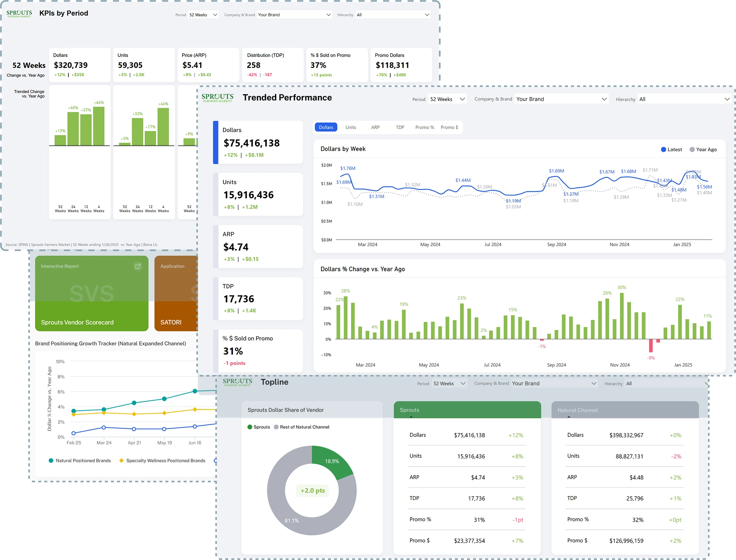Click Natural Channel Units 88,827,131
The image size is (736, 560).
click(x=629, y=456)
